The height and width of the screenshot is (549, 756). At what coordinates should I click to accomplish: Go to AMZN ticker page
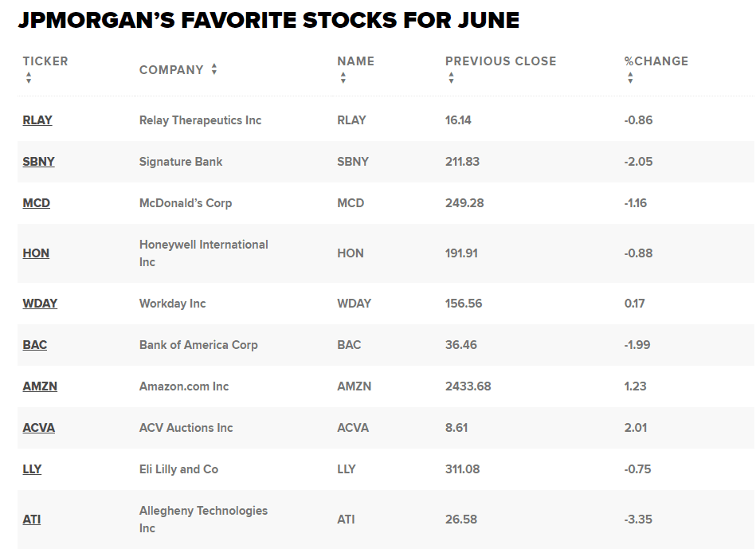click(x=40, y=386)
